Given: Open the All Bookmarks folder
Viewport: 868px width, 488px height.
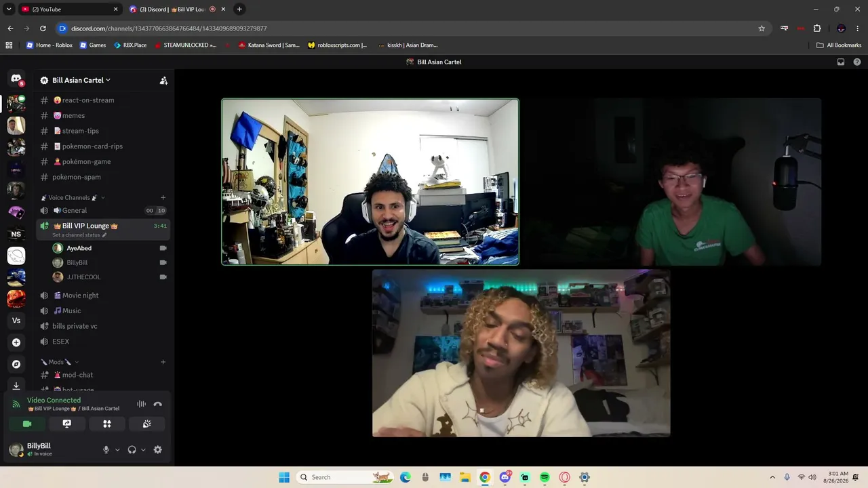Looking at the screenshot, I should coord(839,45).
